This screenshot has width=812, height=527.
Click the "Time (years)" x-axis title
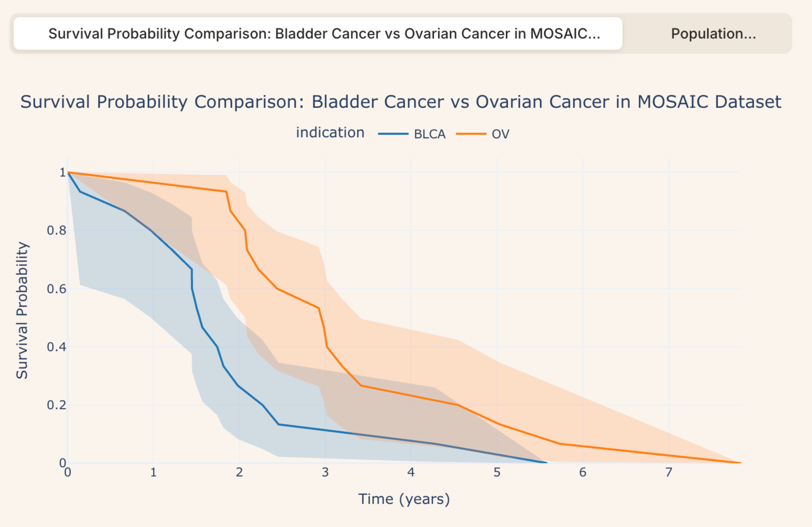click(x=404, y=499)
